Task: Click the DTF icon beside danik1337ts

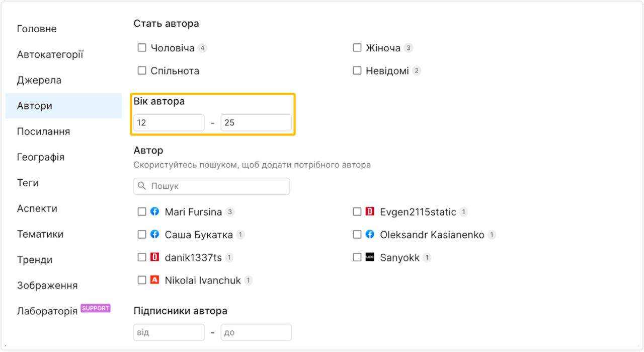Action: pyautogui.click(x=155, y=257)
